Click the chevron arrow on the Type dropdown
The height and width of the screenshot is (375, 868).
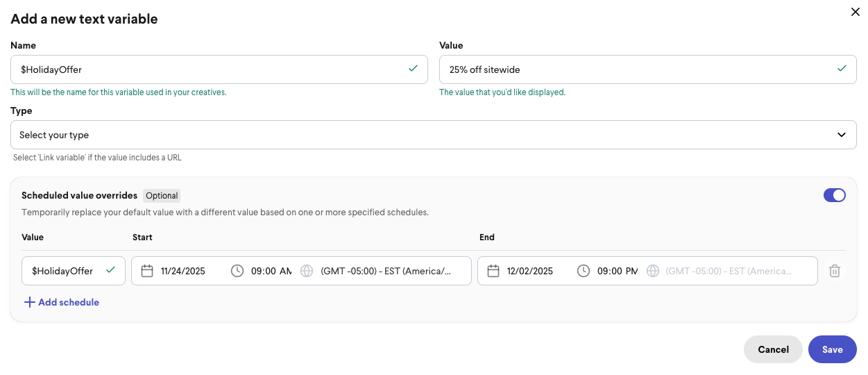(842, 135)
